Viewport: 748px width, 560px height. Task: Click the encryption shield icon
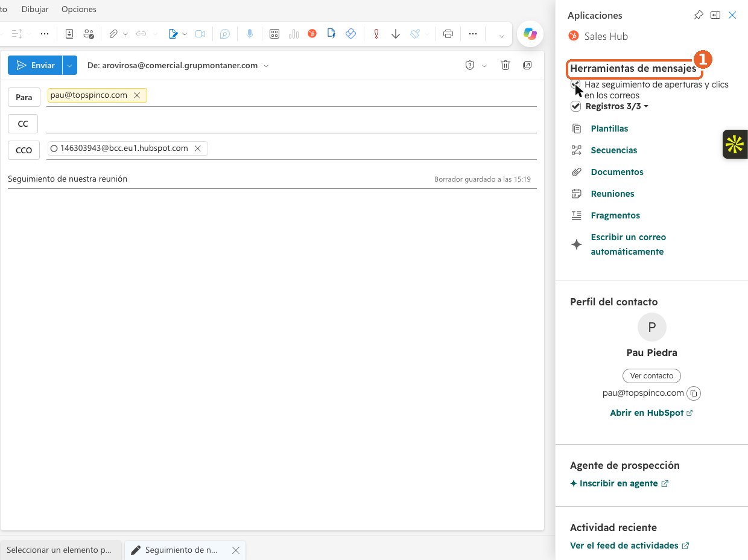click(470, 65)
